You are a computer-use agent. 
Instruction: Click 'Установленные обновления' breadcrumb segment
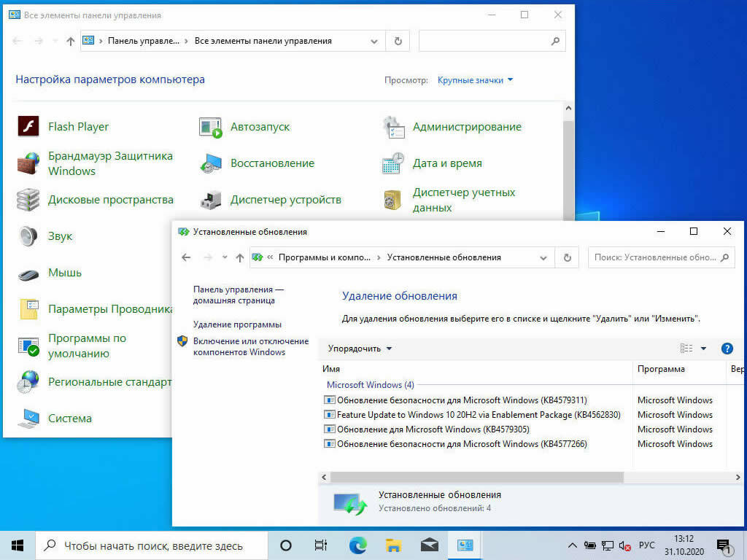tap(444, 257)
